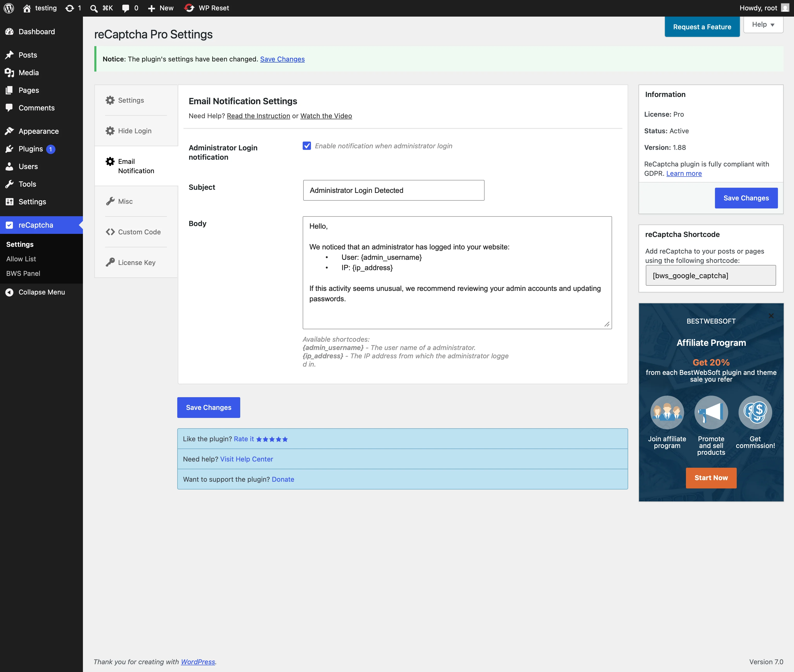Viewport: 794px width, 672px height.
Task: Click the five-star rating icons
Action: tap(272, 439)
